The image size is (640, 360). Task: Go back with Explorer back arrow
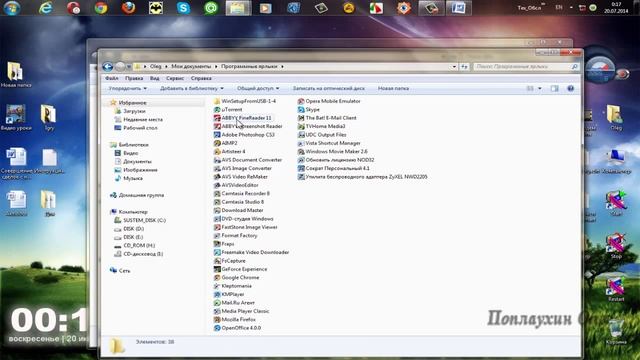coord(108,67)
